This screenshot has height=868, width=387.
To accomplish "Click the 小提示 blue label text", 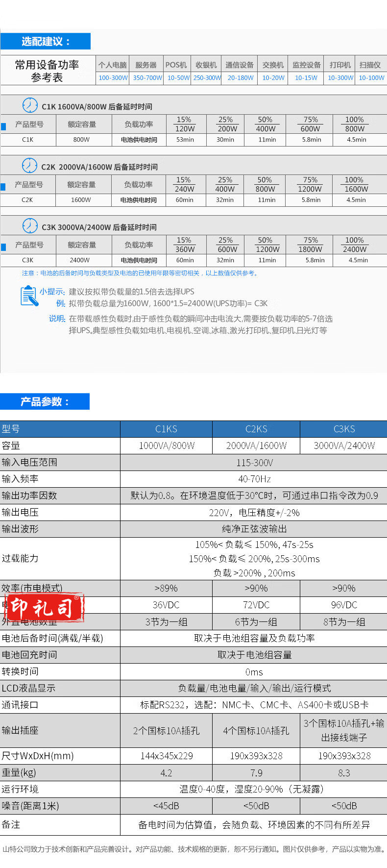I will point(52,292).
